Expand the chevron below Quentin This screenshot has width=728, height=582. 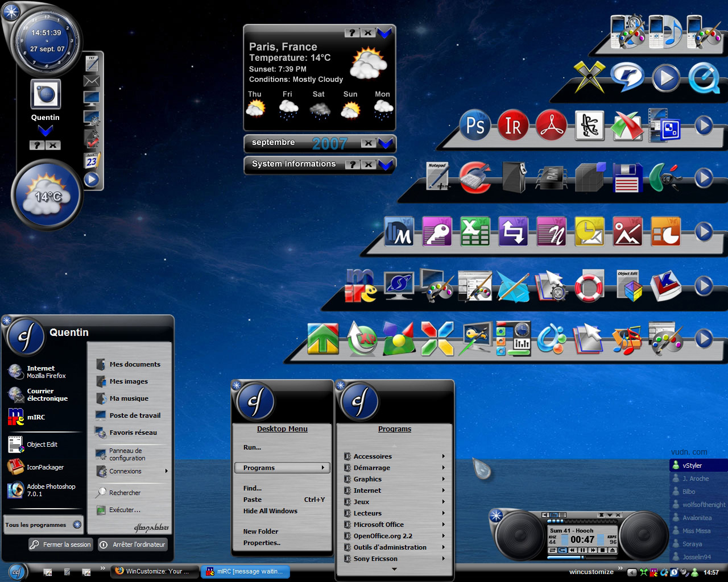tap(45, 131)
